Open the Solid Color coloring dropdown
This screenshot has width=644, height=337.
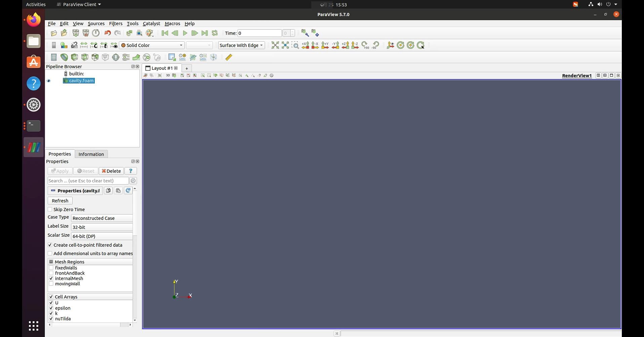click(152, 45)
